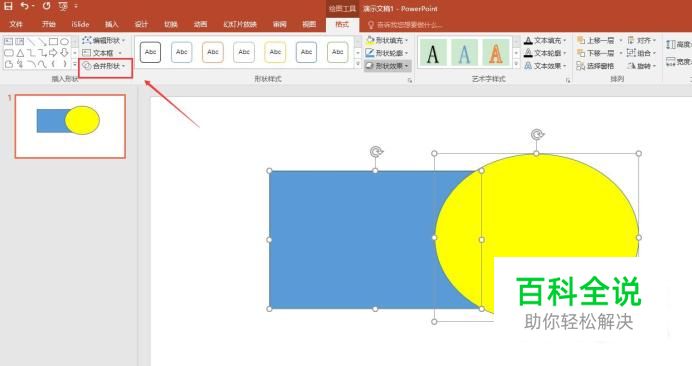Open 选择窗格 (Selection Pane)

point(595,66)
